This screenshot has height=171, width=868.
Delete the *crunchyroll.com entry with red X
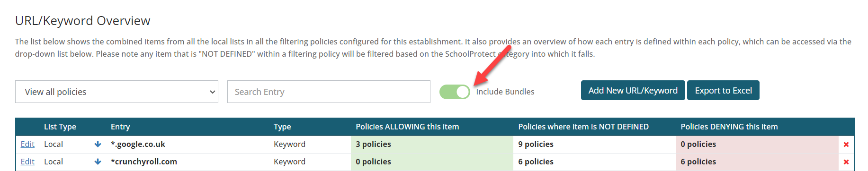[846, 162]
